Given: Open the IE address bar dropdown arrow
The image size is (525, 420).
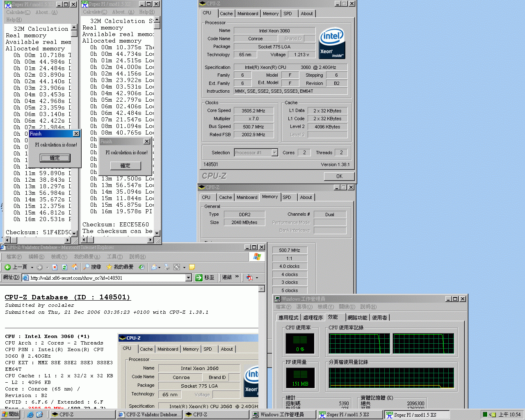Looking at the screenshot, I should coord(189,278).
